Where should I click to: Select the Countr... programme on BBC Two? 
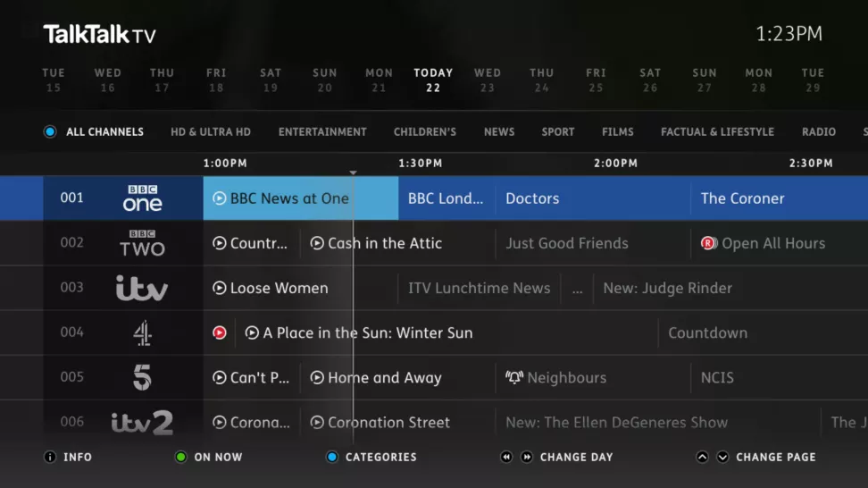click(x=252, y=243)
